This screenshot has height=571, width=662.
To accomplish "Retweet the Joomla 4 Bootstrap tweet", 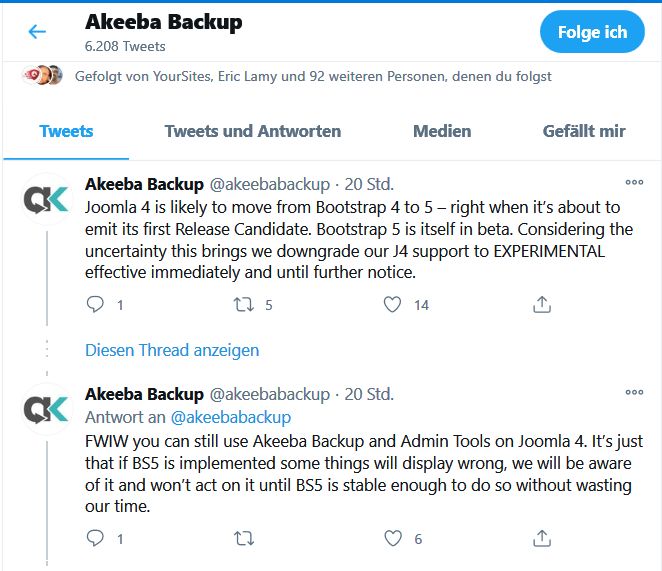I will (x=243, y=304).
